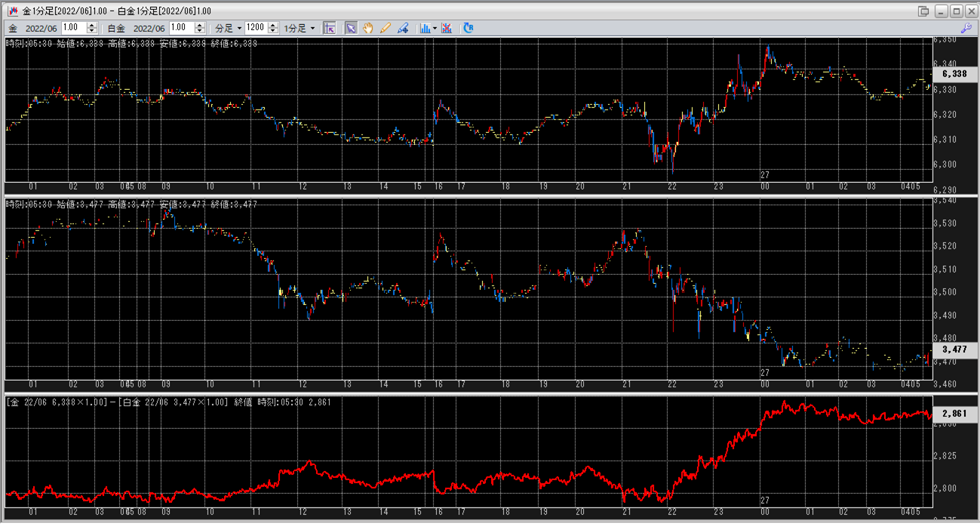980x524 pixels.
Task: Click the 2,861 spread value label
Action: point(954,414)
